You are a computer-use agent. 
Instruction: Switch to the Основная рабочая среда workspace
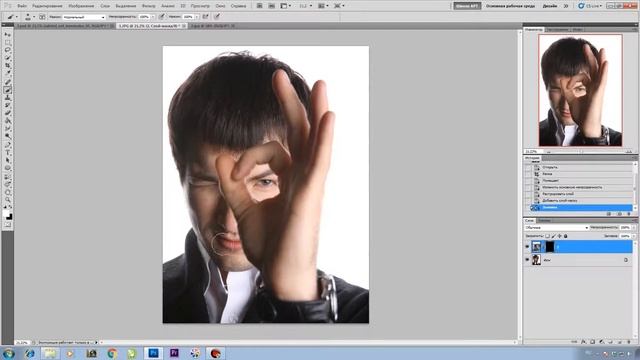(x=510, y=6)
